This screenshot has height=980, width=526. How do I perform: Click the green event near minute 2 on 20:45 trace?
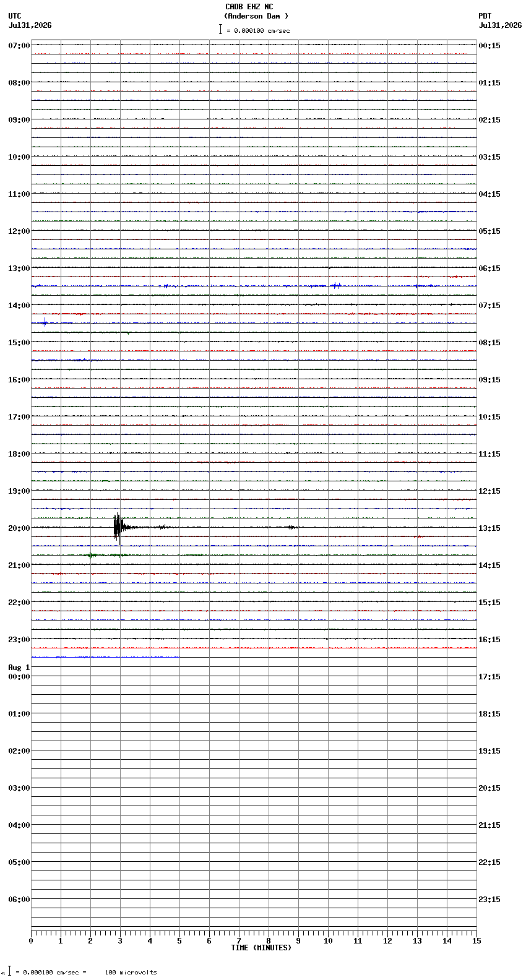click(x=92, y=555)
